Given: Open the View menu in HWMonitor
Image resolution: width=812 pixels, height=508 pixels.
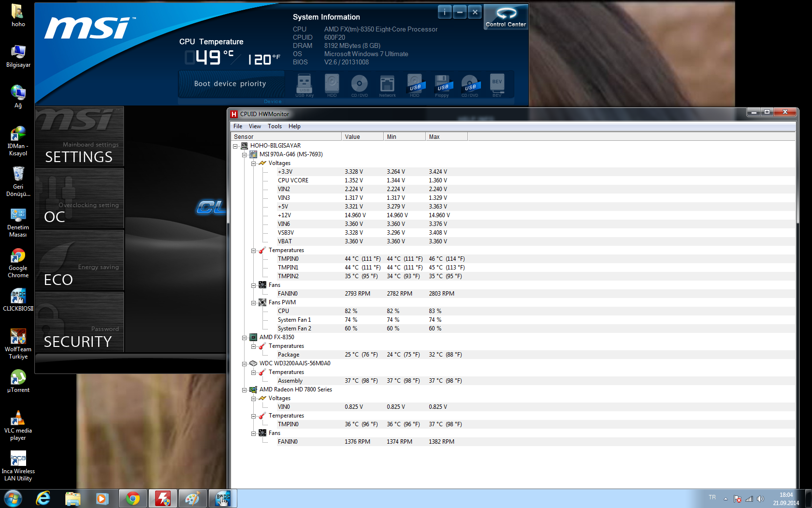Looking at the screenshot, I should click(255, 126).
